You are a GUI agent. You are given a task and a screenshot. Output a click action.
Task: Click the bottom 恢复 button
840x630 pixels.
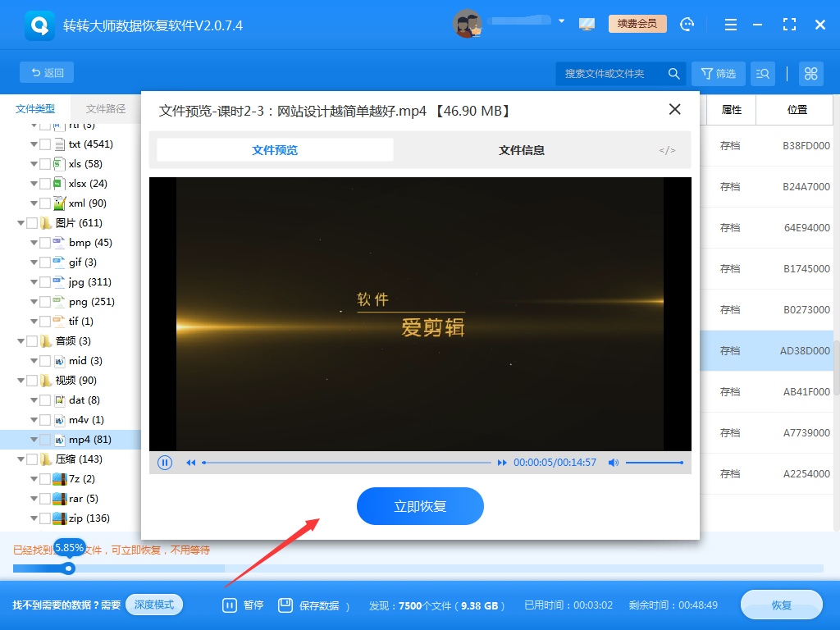point(782,605)
